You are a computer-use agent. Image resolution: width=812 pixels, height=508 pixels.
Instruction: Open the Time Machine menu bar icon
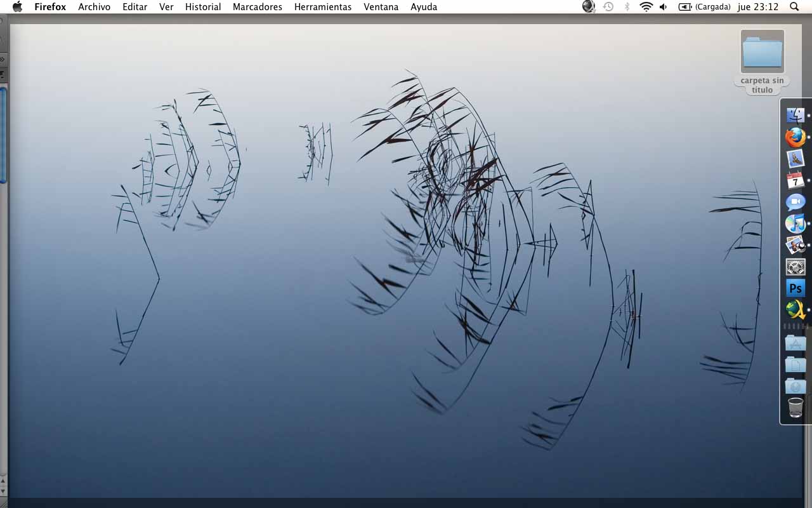pos(608,7)
